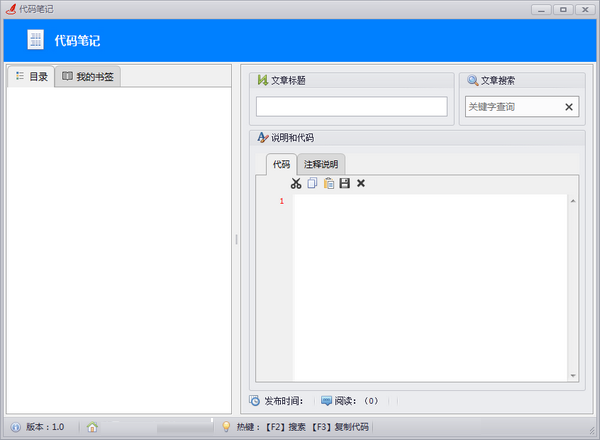Click the scissors cut icon
This screenshot has width=600, height=440.
coord(296,183)
